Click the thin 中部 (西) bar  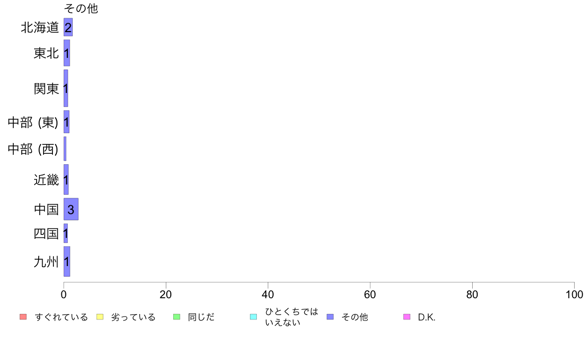65,149
